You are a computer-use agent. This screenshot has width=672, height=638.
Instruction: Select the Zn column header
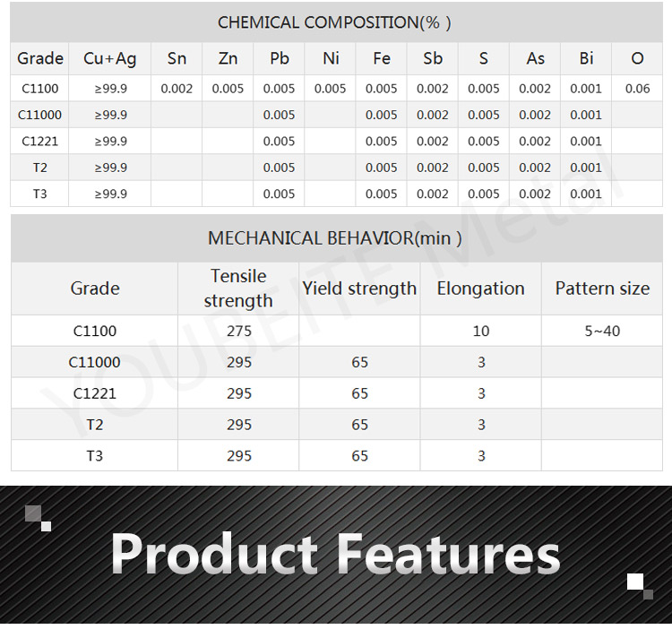pyautogui.click(x=228, y=58)
